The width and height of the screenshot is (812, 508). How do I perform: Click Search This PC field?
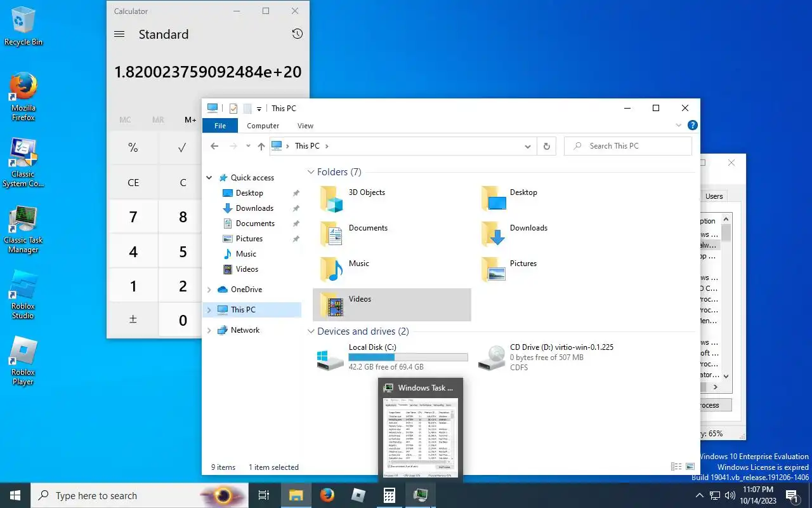[x=628, y=146]
